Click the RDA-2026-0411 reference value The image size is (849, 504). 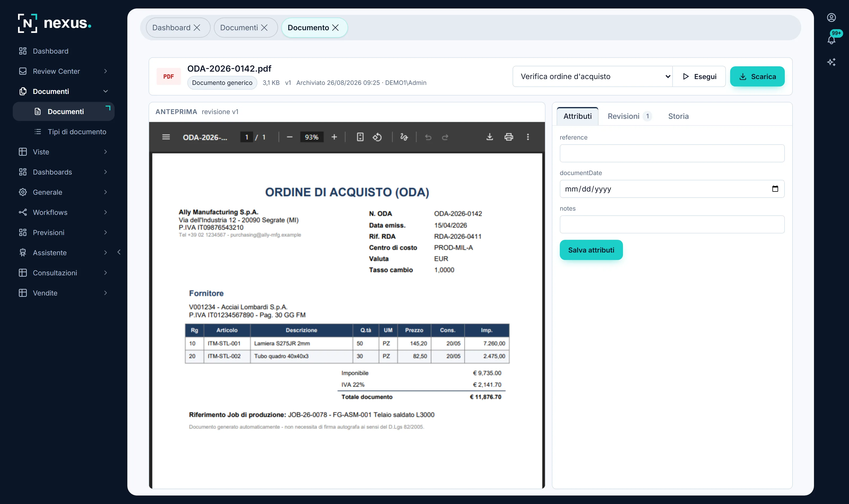pos(457,236)
